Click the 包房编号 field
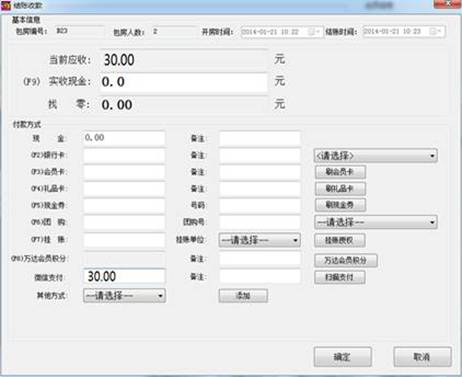The width and height of the screenshot is (462, 377). 79,31
